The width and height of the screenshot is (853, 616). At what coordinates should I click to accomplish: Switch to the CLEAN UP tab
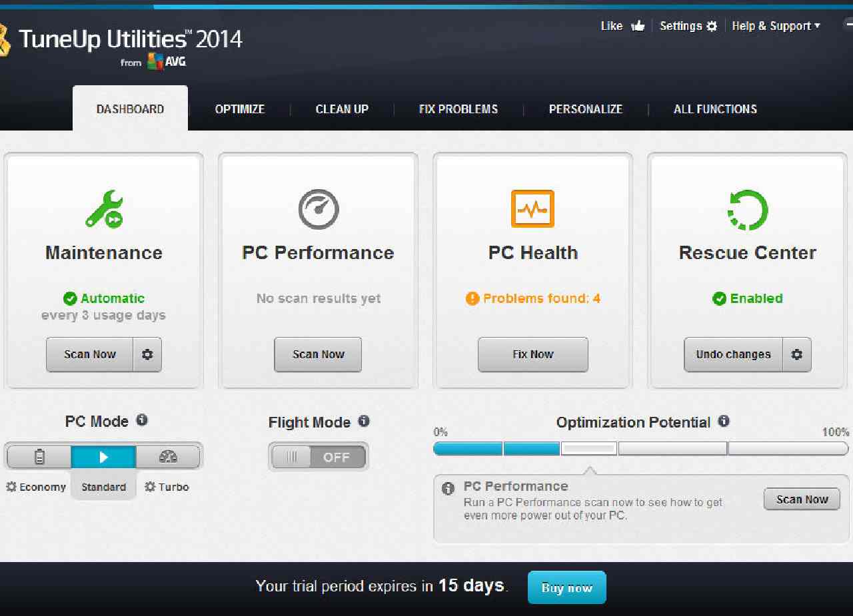pos(342,109)
